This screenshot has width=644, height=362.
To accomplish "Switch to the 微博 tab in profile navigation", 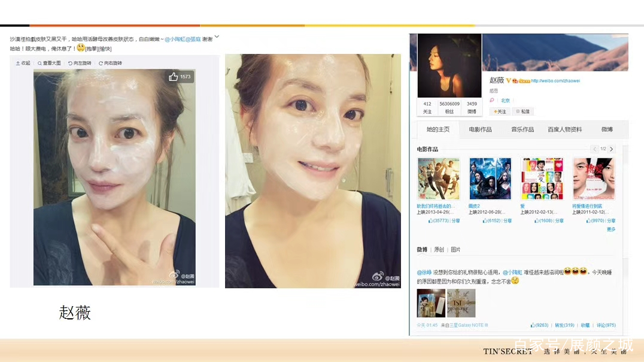I will click(x=607, y=129).
